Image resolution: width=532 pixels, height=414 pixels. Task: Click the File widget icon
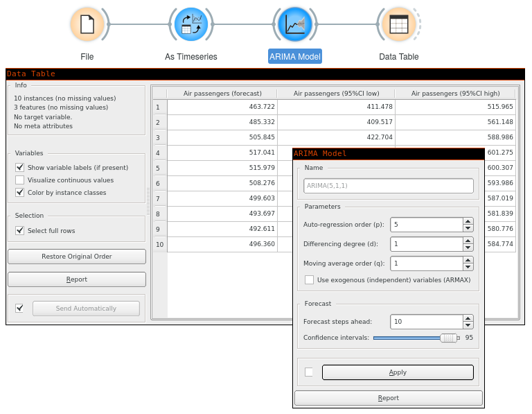tap(87, 25)
